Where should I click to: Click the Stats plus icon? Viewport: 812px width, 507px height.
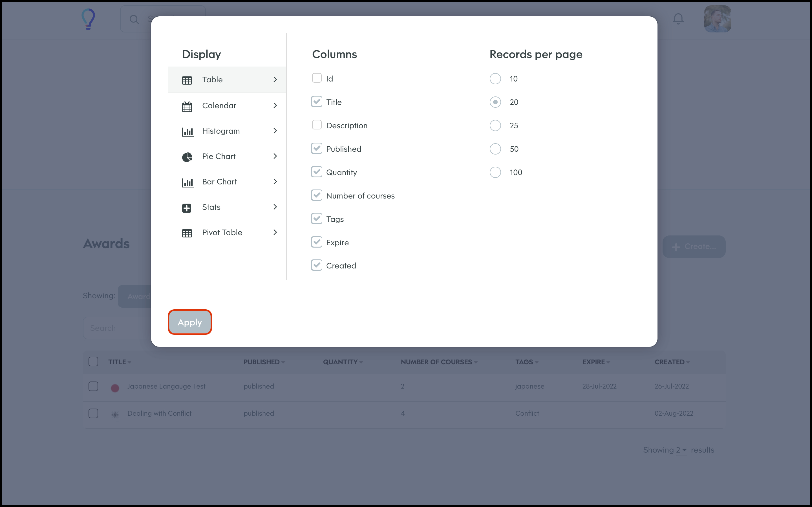187,208
